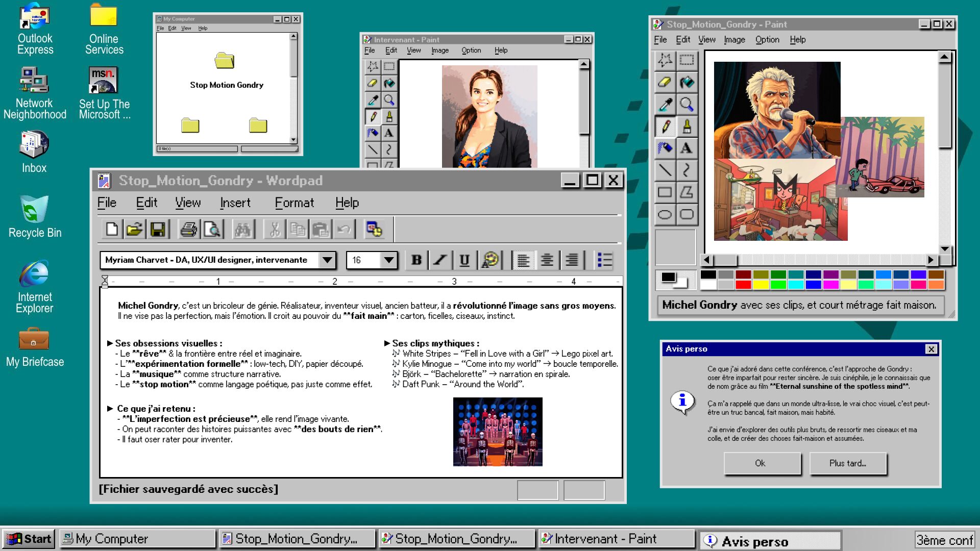Select the Magnifier tool in Intervenant Paint
The image size is (980, 551).
pyautogui.click(x=389, y=99)
